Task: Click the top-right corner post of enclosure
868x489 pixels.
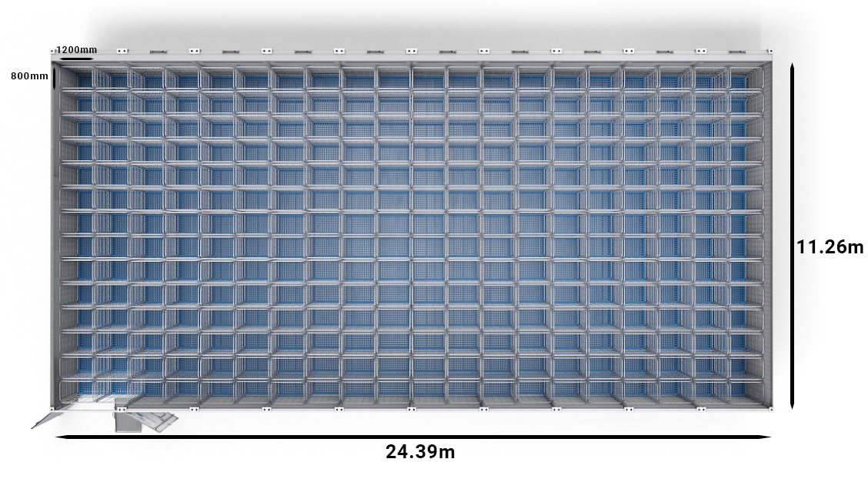Action: (769, 52)
